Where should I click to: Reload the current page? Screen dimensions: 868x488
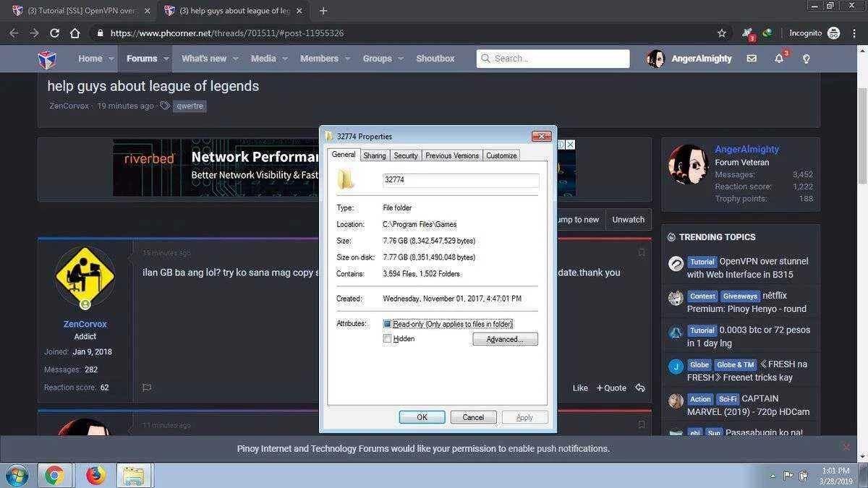pos(54,33)
